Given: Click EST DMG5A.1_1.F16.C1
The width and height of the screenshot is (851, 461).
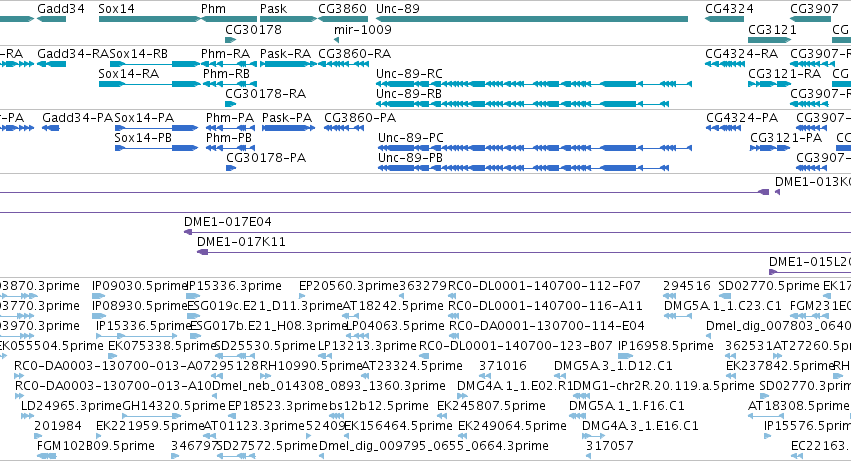Looking at the screenshot, I should pyautogui.click(x=627, y=406).
